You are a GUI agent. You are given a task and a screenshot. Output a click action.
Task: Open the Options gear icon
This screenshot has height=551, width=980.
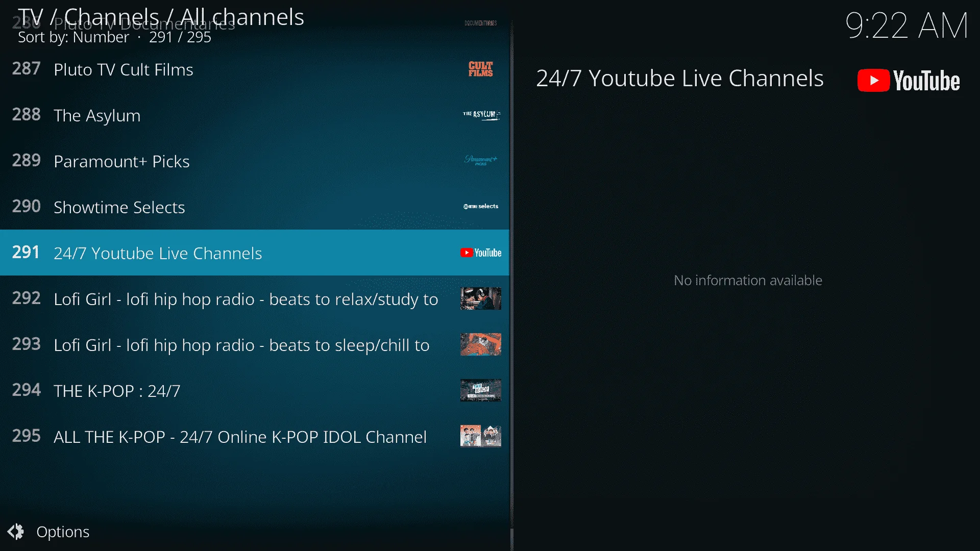point(15,532)
